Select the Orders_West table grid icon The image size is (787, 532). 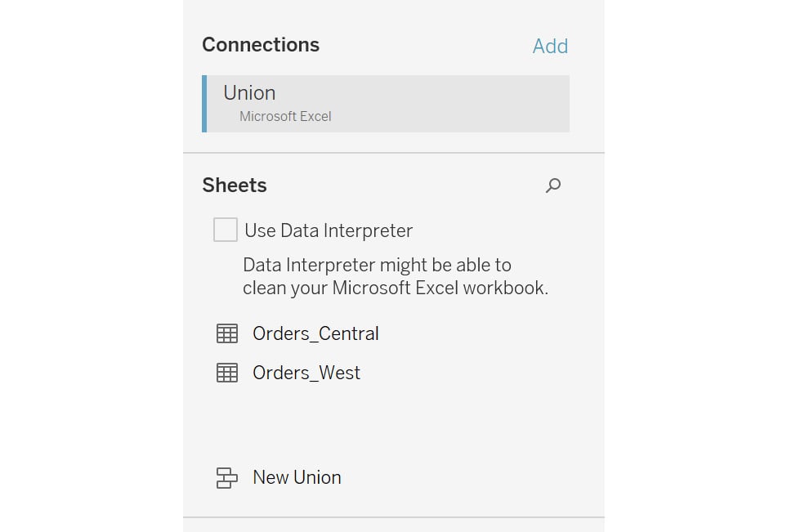[x=227, y=373]
